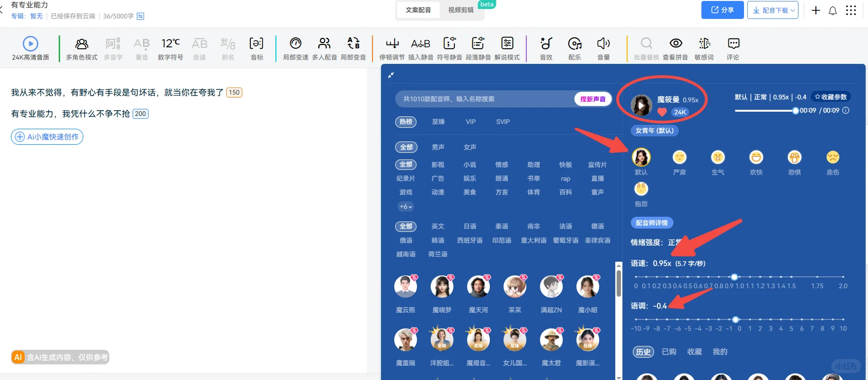Click the 段落静音 paragraph silence icon
This screenshot has width=868, height=380.
[478, 44]
